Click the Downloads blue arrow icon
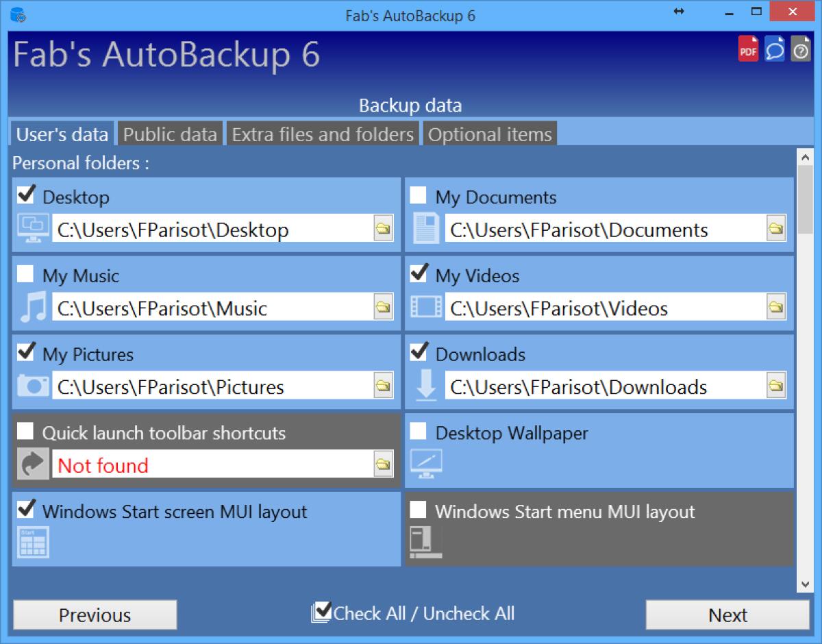The width and height of the screenshot is (822, 644). 426,386
